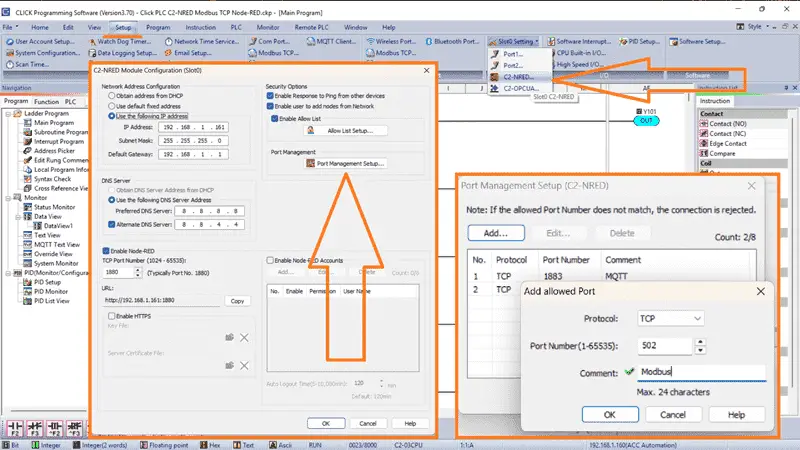Open Software Setup in the ribbon

[x=697, y=41]
